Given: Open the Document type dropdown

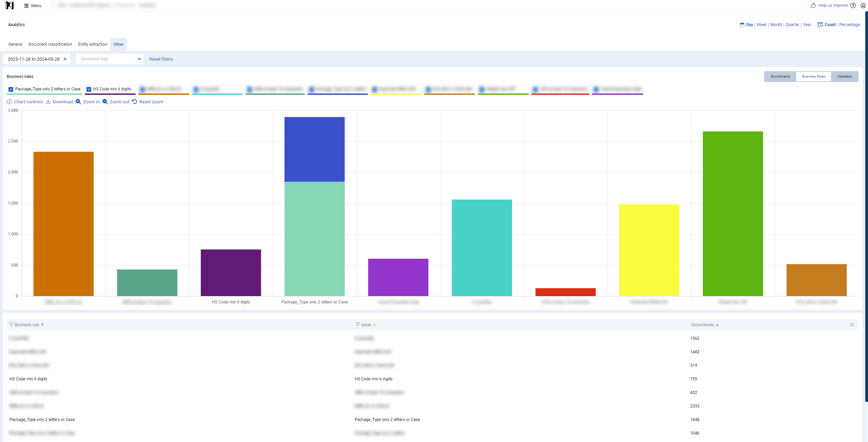Looking at the screenshot, I should point(110,59).
